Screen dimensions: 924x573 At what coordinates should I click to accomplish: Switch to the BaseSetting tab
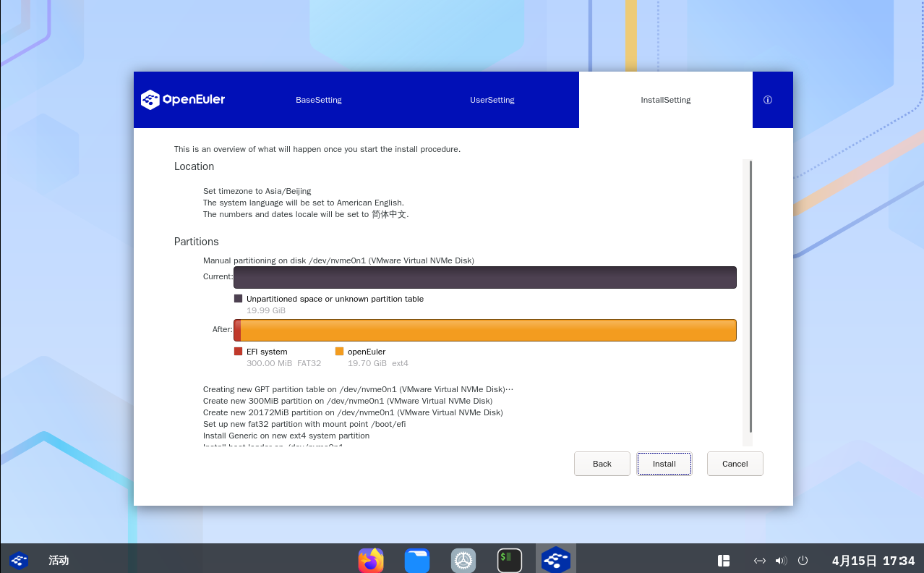pos(319,100)
